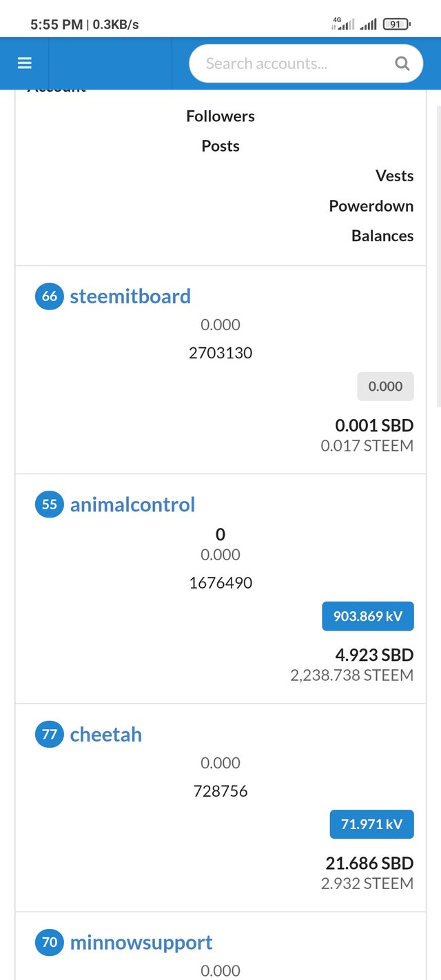
Task: Open the hamburger menu
Action: [x=25, y=63]
